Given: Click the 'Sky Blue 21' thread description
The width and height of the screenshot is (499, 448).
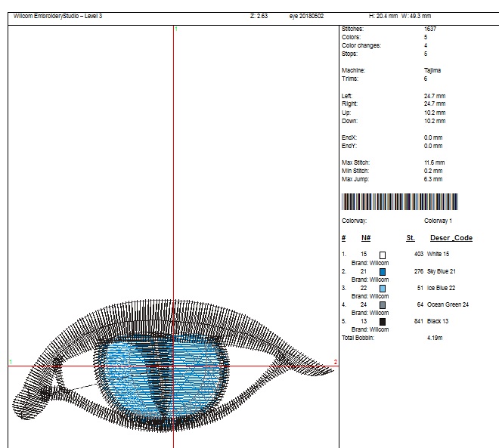Looking at the screenshot, I should coord(442,271).
